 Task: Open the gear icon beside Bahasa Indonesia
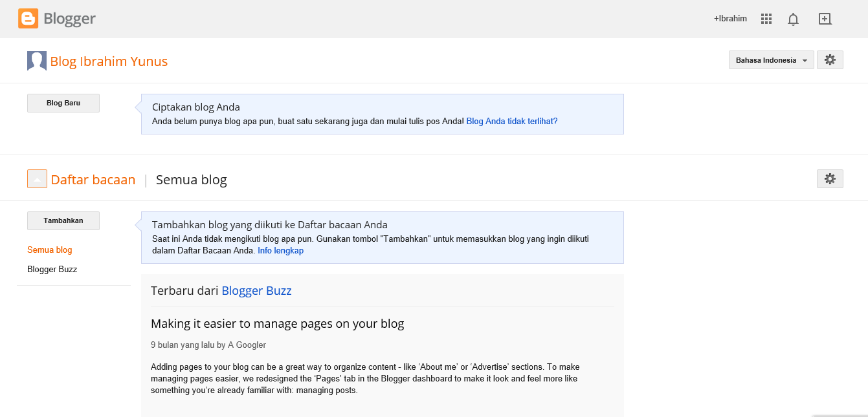click(829, 59)
